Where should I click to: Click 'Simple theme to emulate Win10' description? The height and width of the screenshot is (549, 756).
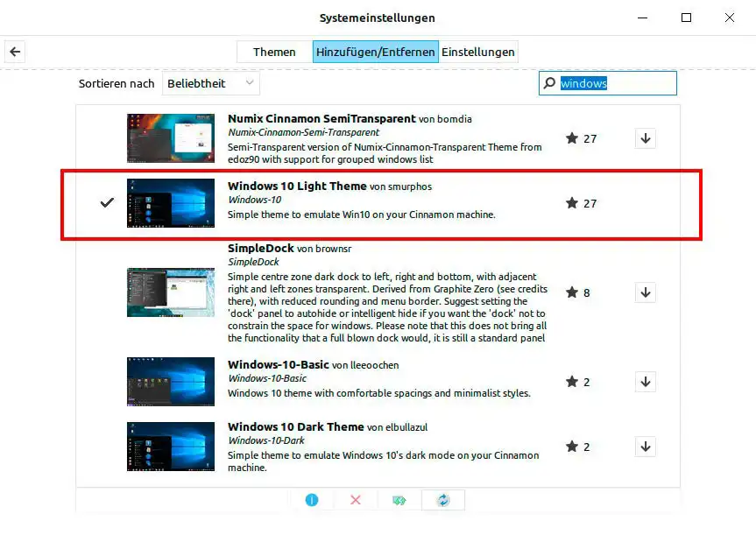pyautogui.click(x=362, y=215)
